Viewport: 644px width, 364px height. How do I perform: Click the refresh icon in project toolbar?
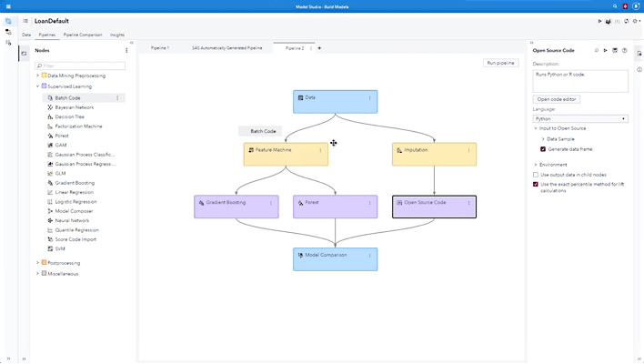627,21
